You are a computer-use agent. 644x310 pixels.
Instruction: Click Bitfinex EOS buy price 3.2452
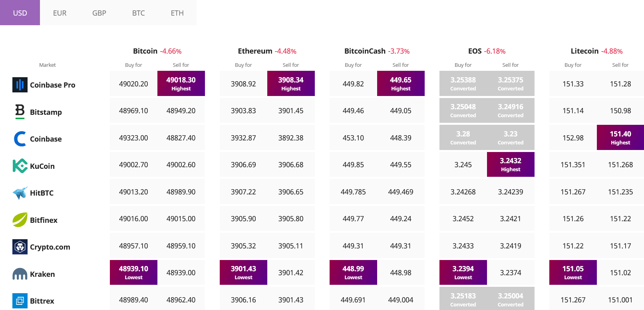tap(463, 218)
